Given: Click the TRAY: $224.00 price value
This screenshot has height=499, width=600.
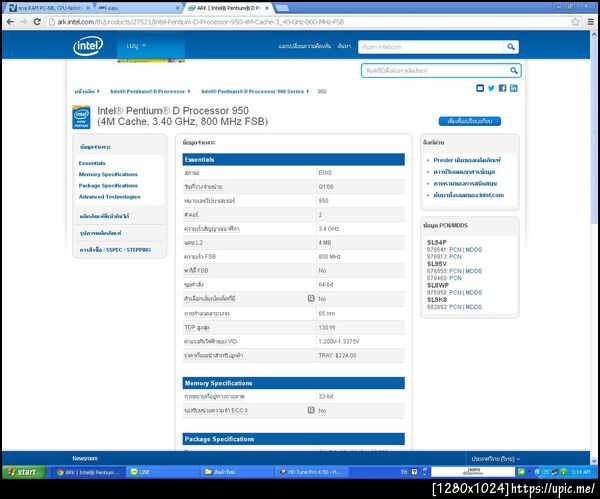Looking at the screenshot, I should coord(337,355).
